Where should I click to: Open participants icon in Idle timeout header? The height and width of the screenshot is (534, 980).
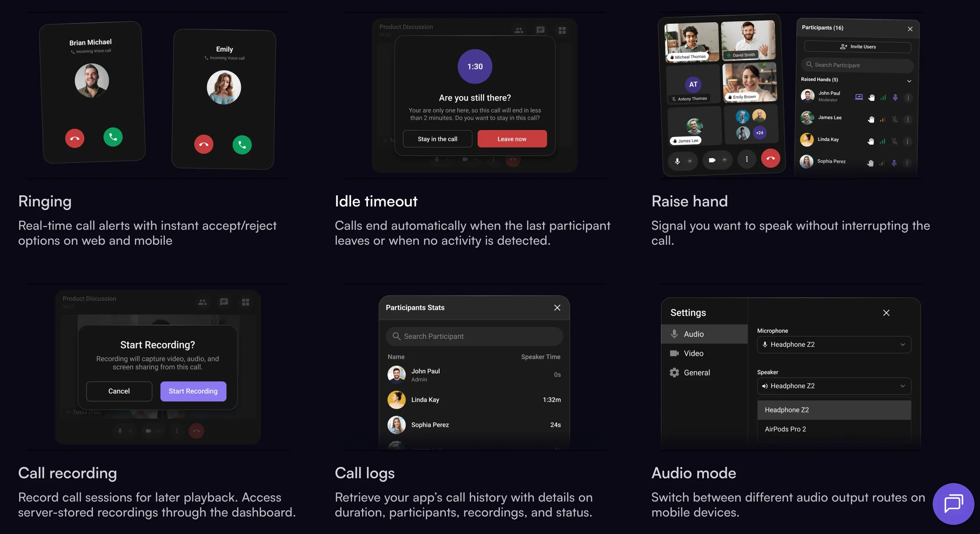point(519,30)
